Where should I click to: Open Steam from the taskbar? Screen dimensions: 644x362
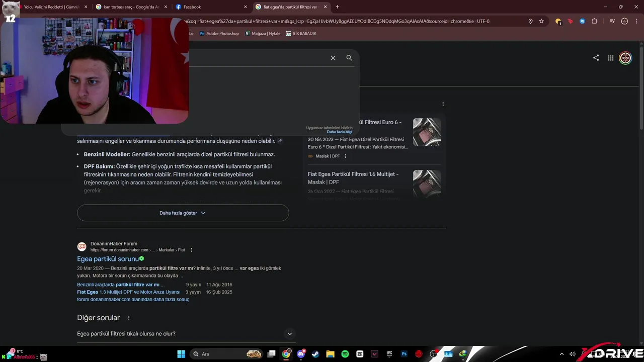[x=315, y=354]
